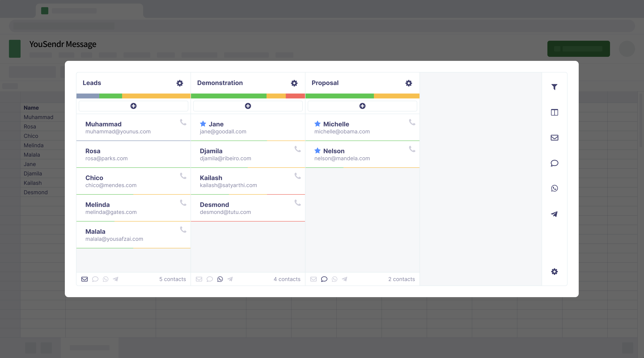This screenshot has height=358, width=644.
Task: Select WhatsApp icon in Proposal footer
Action: (335, 279)
